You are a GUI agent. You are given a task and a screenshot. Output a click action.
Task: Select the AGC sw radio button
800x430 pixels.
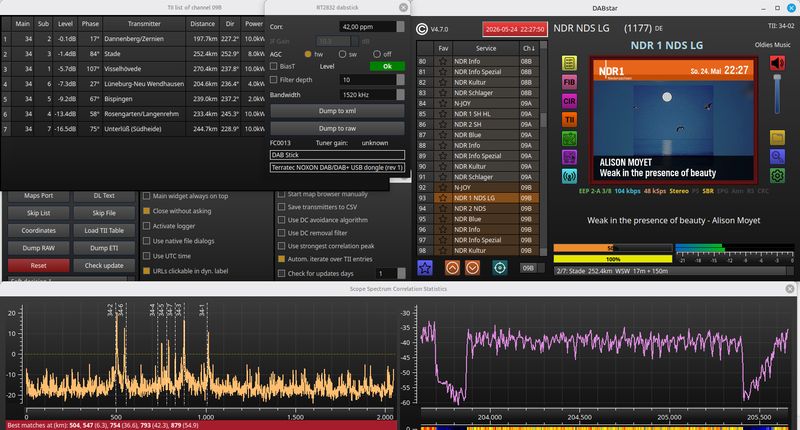click(342, 54)
